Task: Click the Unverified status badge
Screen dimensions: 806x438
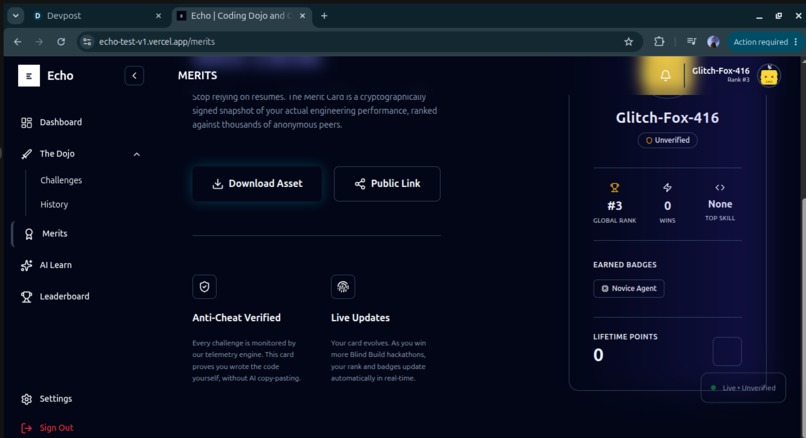Action: pyautogui.click(x=667, y=140)
